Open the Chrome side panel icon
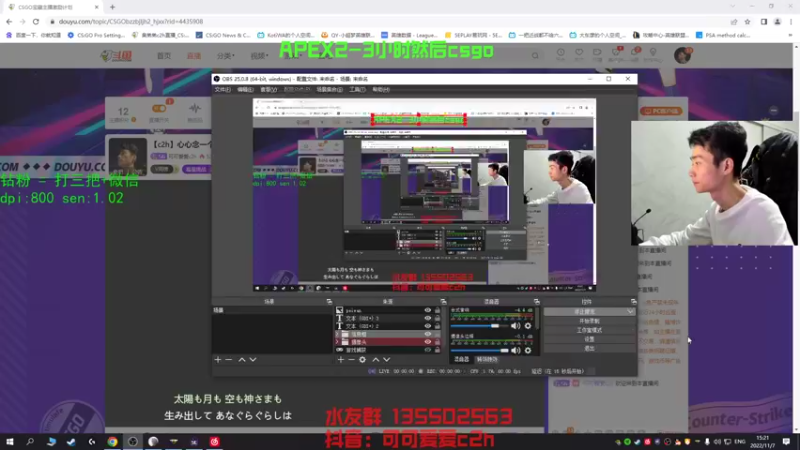 point(764,21)
